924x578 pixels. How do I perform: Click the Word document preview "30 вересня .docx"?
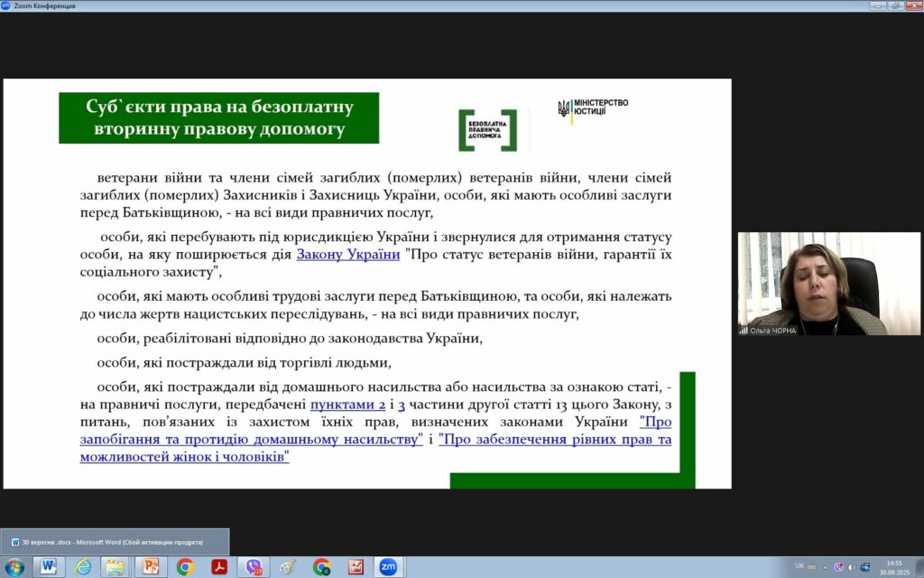pyautogui.click(x=114, y=542)
